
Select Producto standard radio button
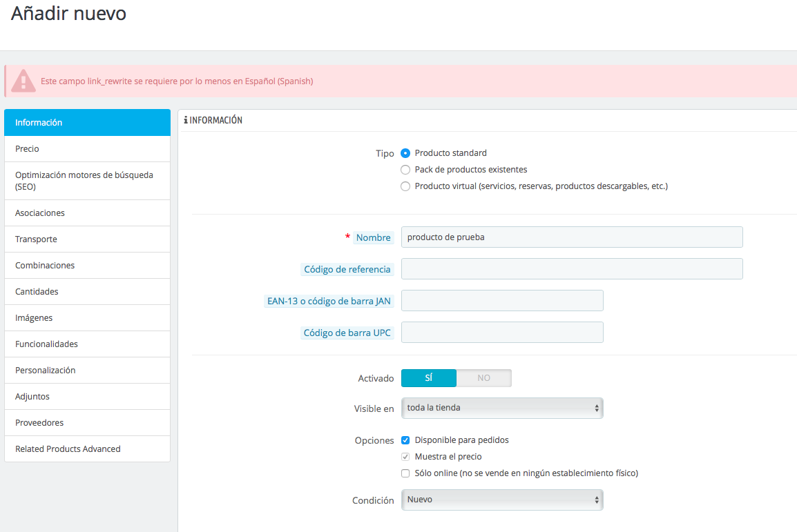(x=405, y=153)
